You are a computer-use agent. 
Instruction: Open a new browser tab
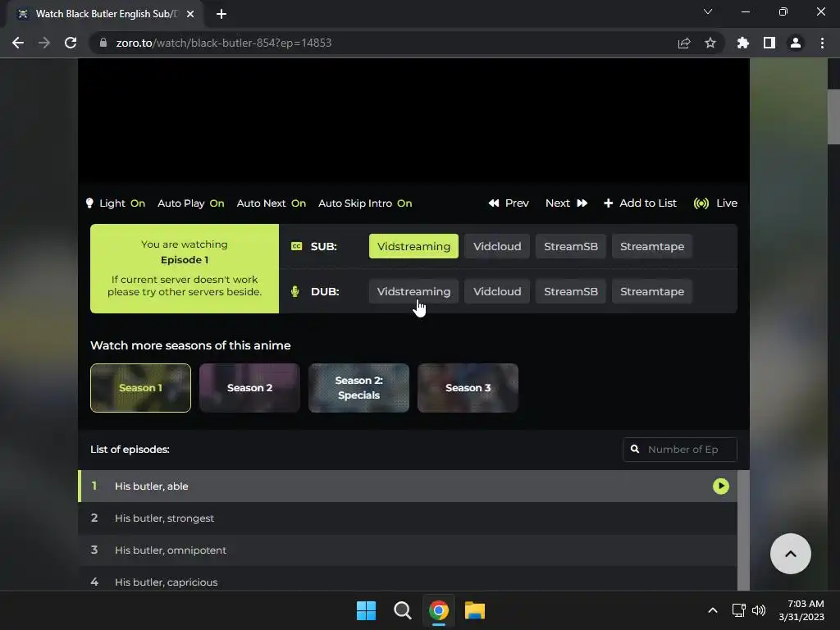pos(221,14)
